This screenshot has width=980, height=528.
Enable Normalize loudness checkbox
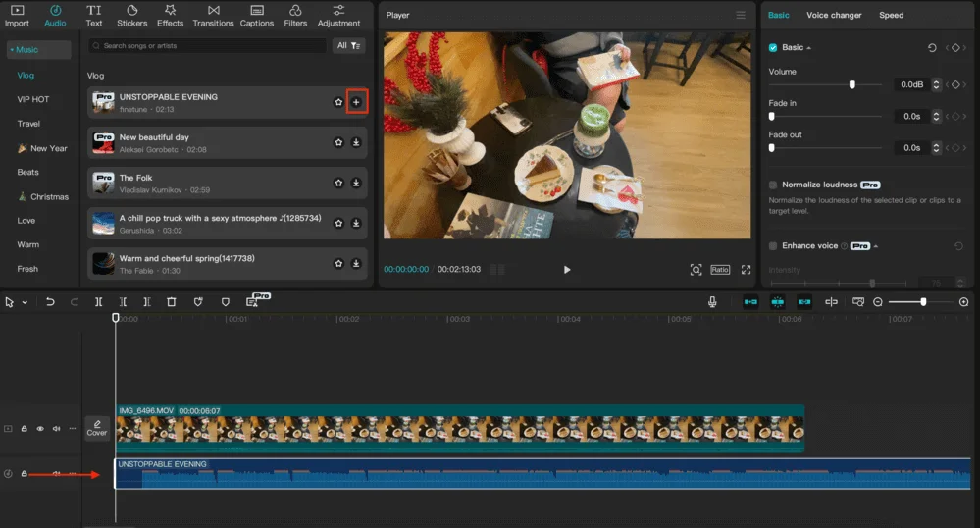(x=773, y=185)
